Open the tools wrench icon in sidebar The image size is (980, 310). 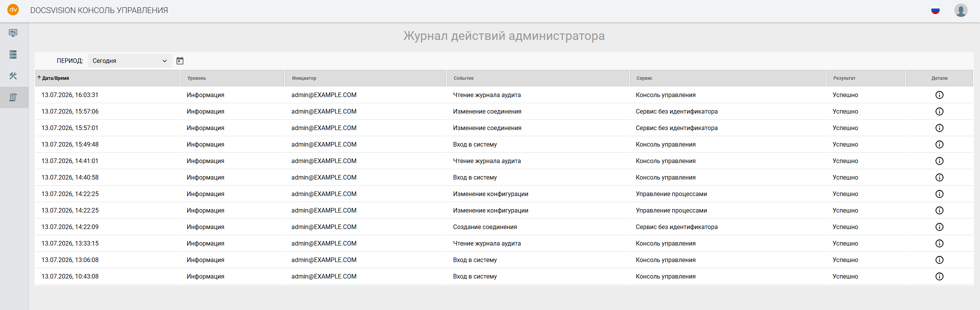click(x=13, y=76)
